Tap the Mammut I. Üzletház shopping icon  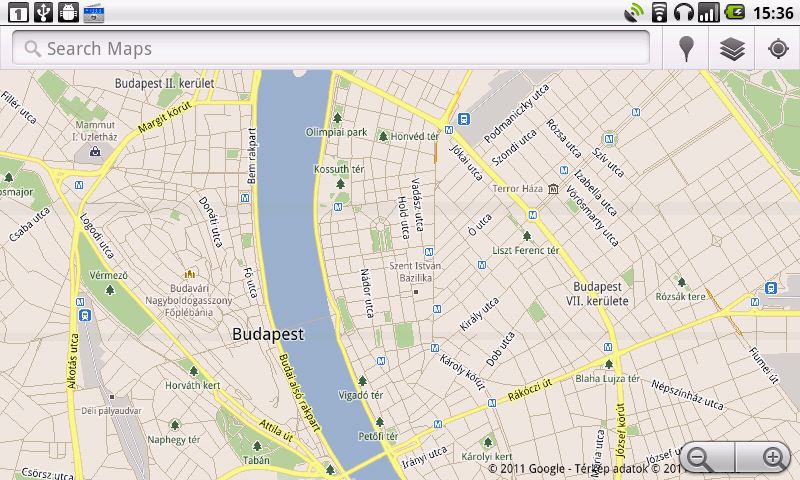(x=95, y=153)
